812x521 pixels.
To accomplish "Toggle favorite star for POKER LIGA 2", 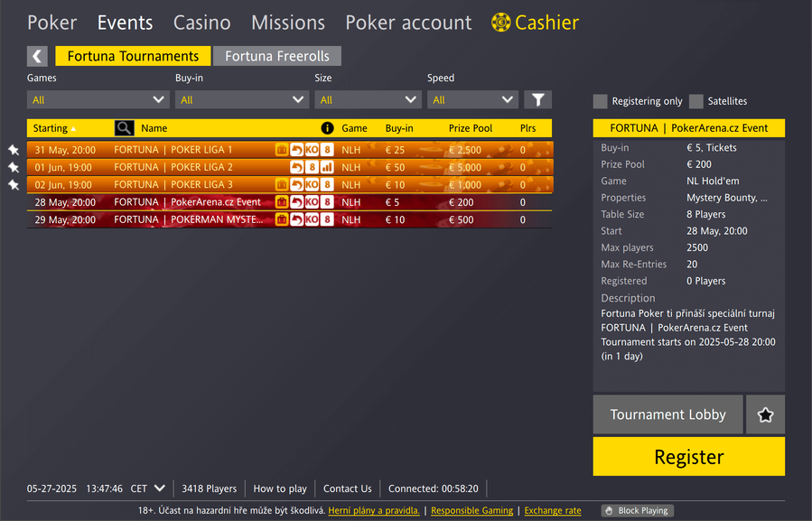I will click(x=14, y=167).
